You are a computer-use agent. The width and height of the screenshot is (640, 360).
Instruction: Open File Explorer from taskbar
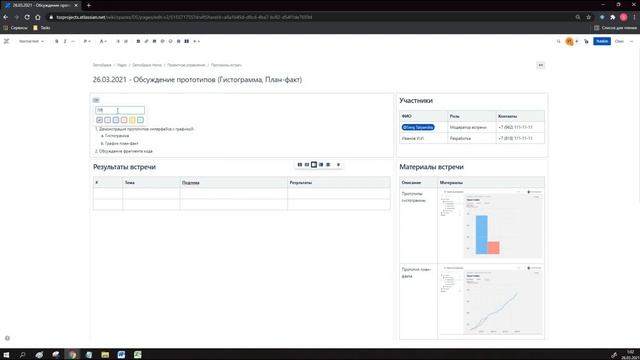[x=105, y=354]
